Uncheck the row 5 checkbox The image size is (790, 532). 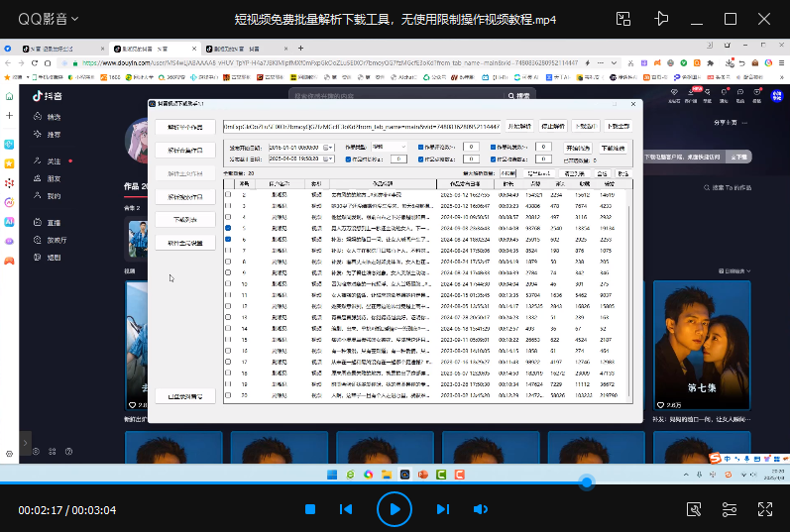click(x=228, y=228)
